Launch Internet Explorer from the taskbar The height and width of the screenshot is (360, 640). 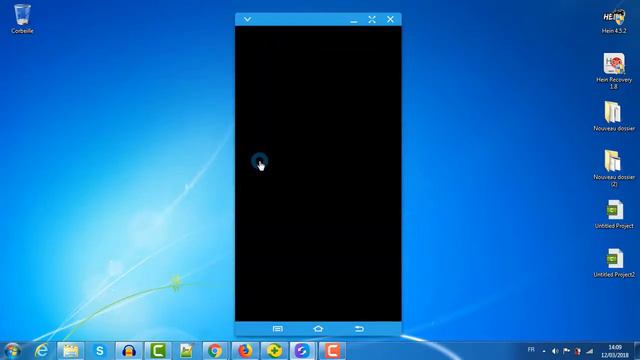[42, 351]
